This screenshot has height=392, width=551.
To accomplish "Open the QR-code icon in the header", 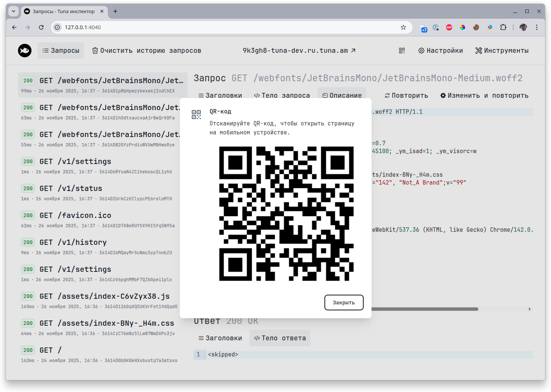I will point(402,50).
